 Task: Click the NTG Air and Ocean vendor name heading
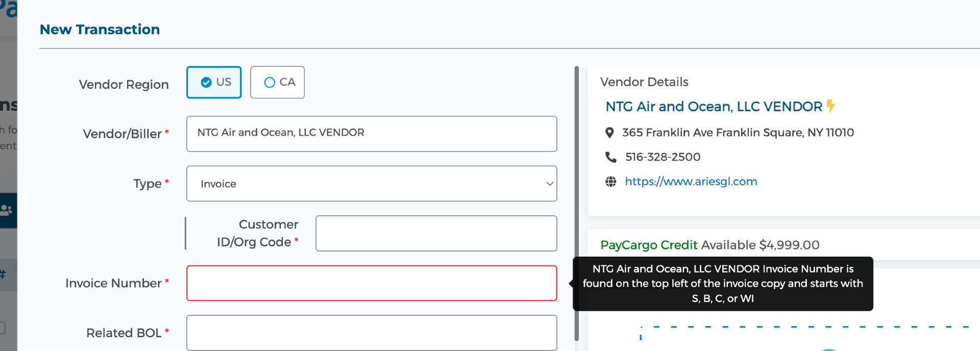pos(714,107)
